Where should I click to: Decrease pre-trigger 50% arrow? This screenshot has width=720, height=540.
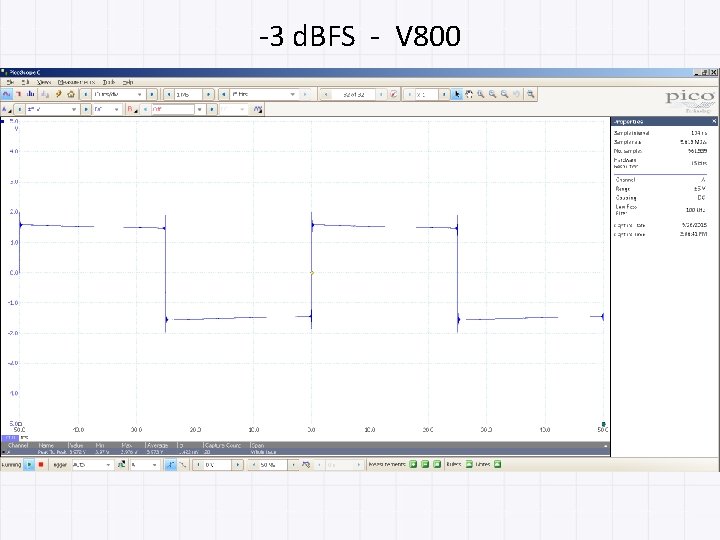tap(253, 465)
